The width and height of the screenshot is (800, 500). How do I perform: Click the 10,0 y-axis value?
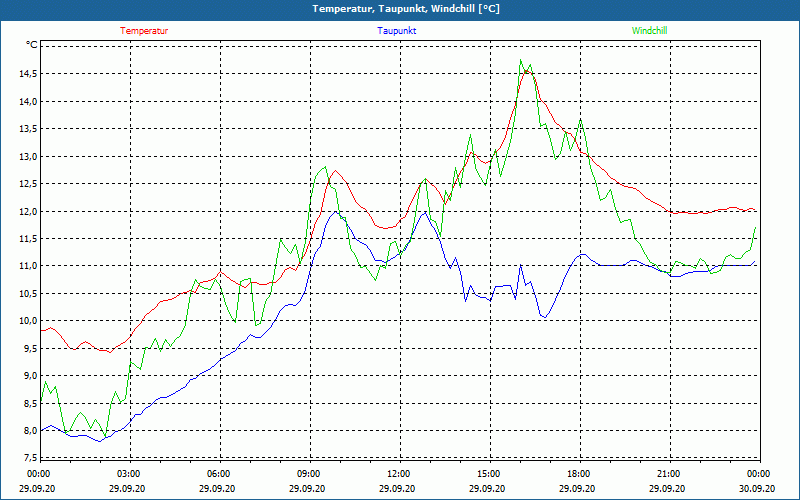[28, 321]
